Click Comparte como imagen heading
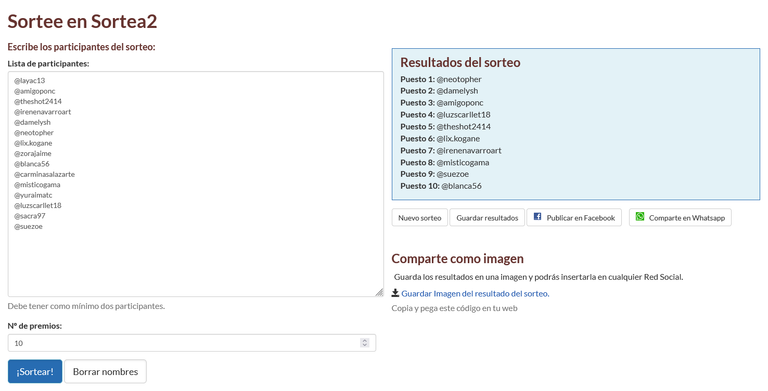The height and width of the screenshot is (391, 768). coord(457,259)
